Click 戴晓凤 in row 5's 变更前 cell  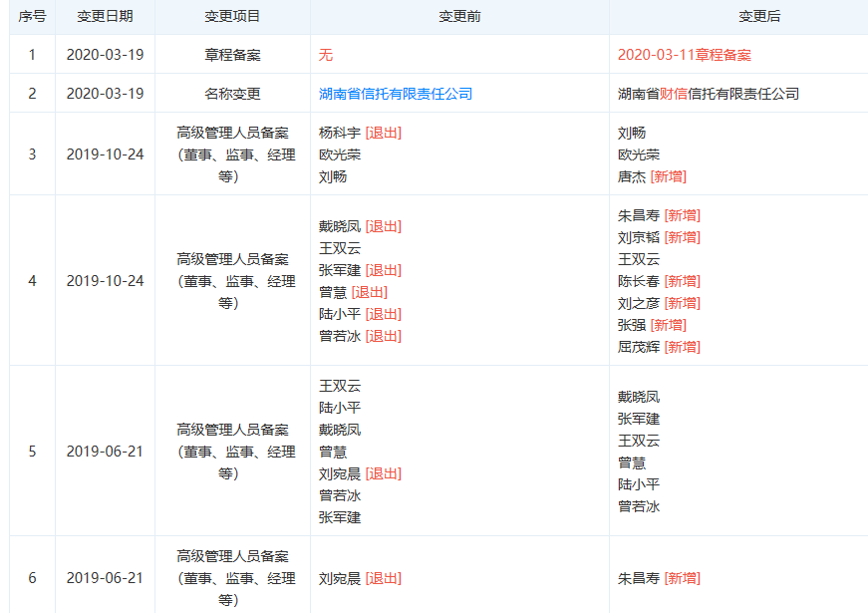340,430
